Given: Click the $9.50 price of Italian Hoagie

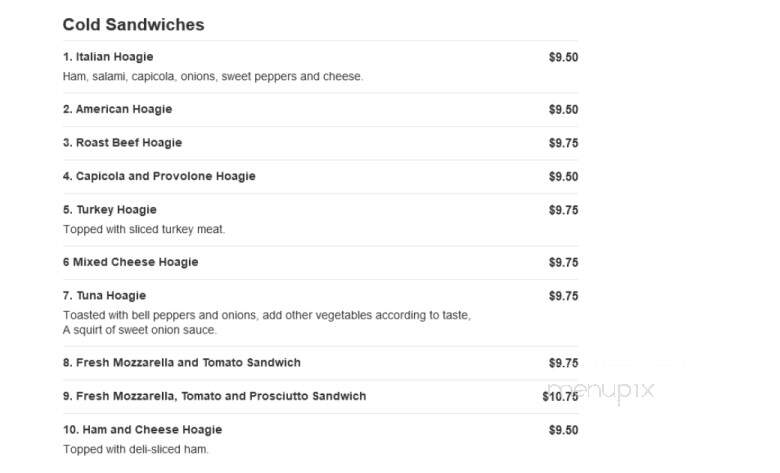Looking at the screenshot, I should (x=563, y=57).
